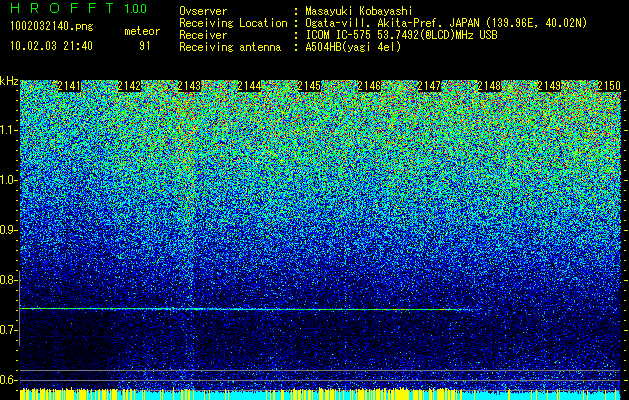
Task: Click the 1.0 kHz axis label
Action: click(7, 180)
